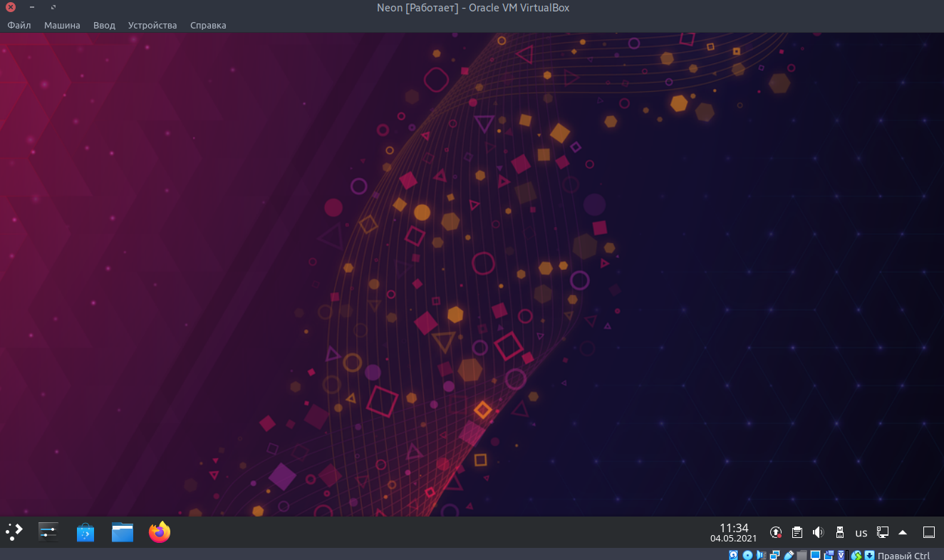Open the Dolphin file manager

tap(123, 532)
